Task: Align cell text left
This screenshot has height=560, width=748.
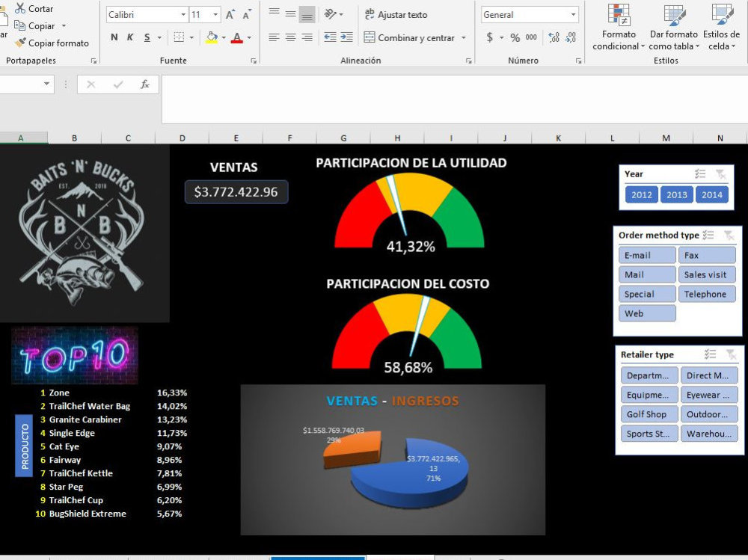Action: tap(274, 37)
